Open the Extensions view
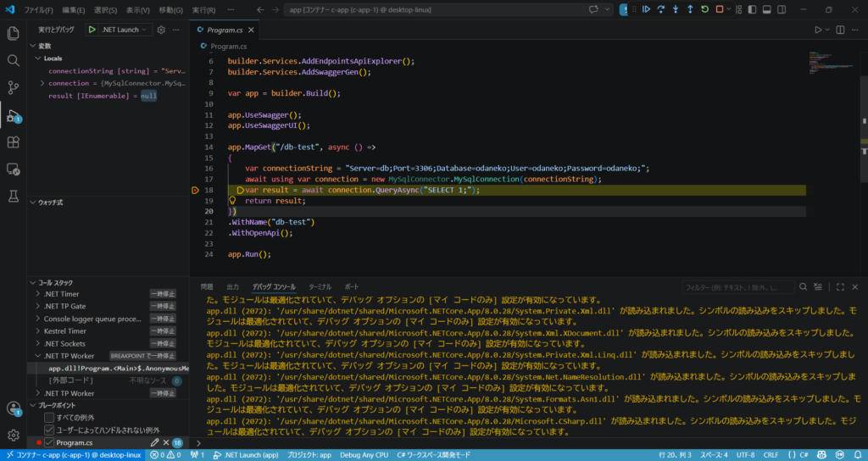This screenshot has height=461, width=868. tap(14, 142)
